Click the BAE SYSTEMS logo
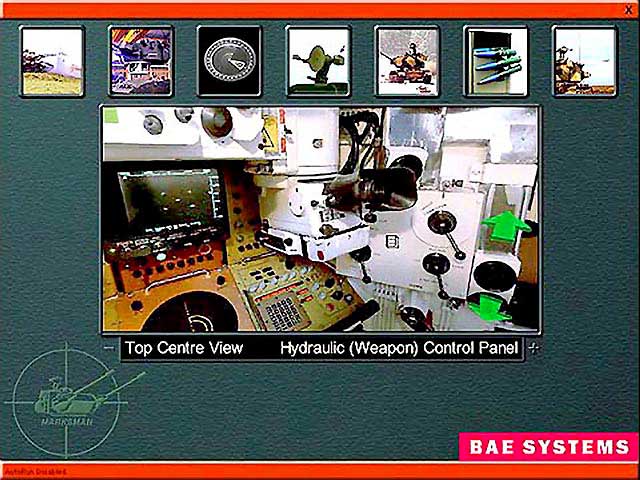The image size is (640, 480). tap(546, 447)
